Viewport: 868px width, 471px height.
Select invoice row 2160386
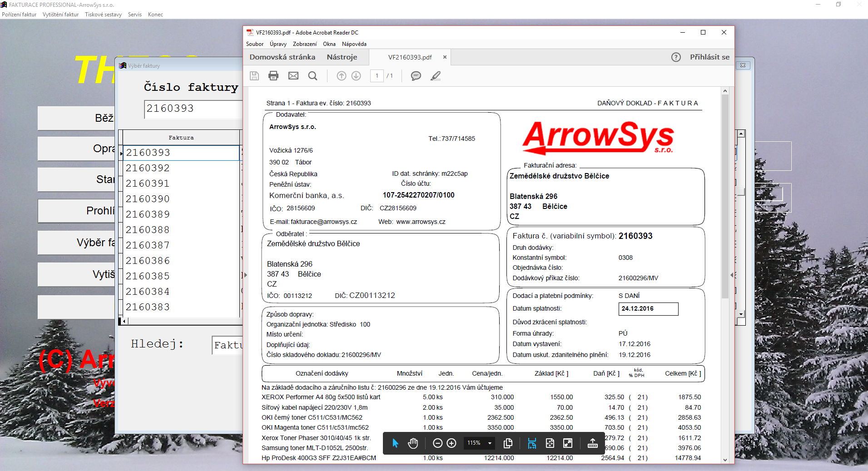tap(181, 261)
